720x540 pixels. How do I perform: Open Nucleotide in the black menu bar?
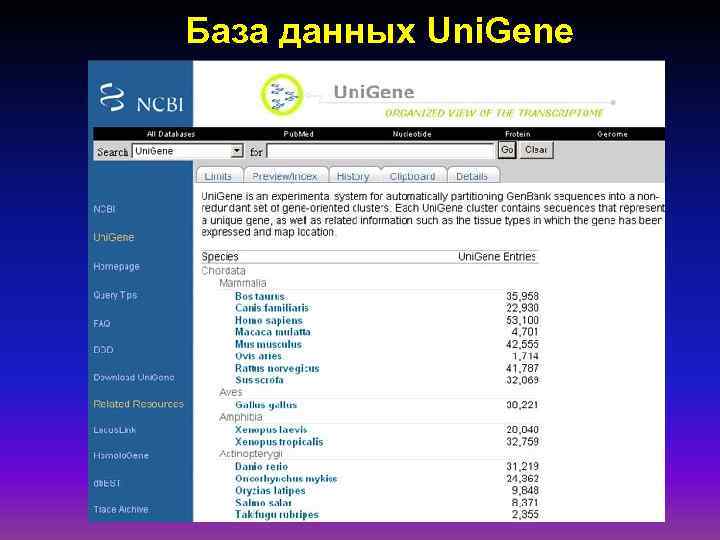[412, 134]
